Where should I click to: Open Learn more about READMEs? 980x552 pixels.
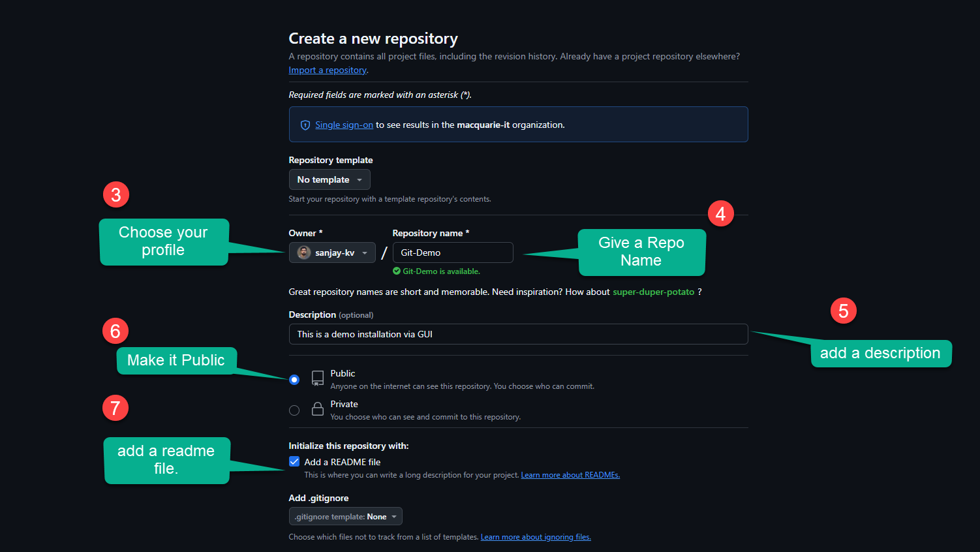570,474
